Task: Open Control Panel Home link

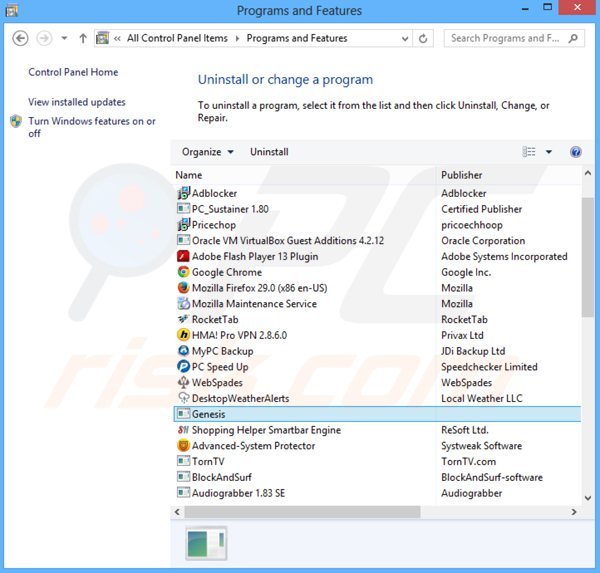Action: 73,72
